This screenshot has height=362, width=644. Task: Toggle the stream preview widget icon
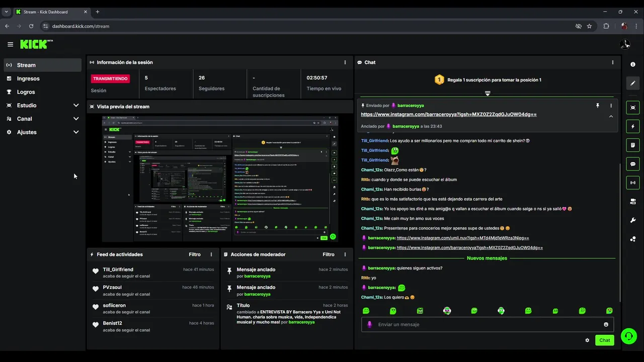coord(633,108)
